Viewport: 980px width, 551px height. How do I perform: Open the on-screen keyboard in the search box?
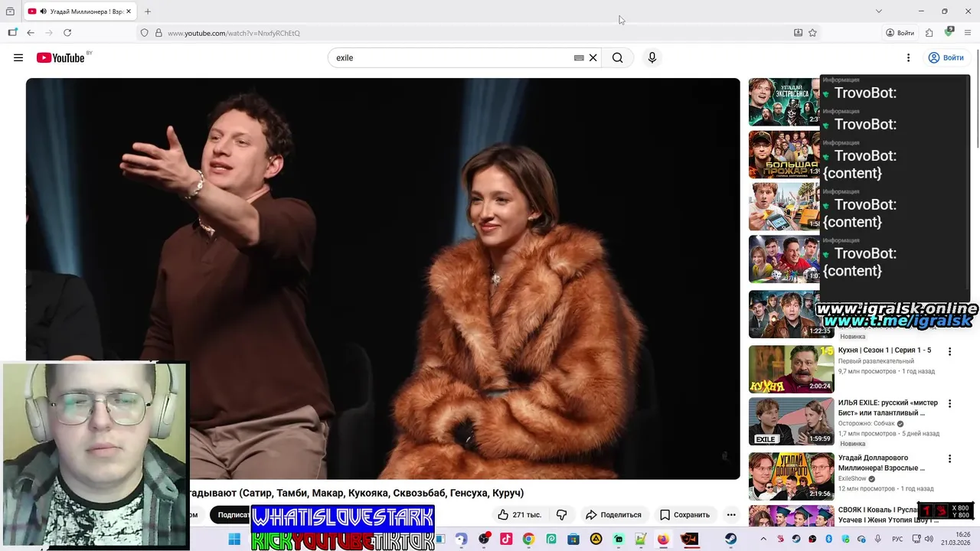pos(579,57)
